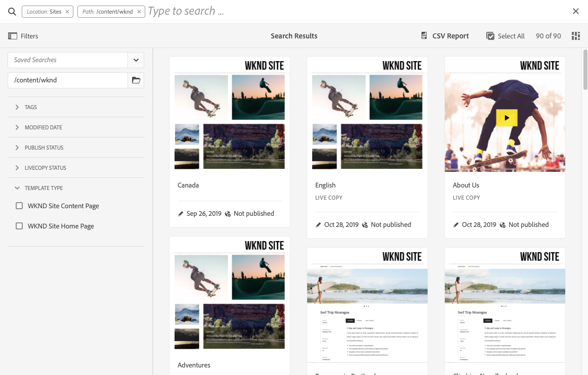The width and height of the screenshot is (588, 375).
Task: Click the /content/wknd path field
Action: click(68, 80)
